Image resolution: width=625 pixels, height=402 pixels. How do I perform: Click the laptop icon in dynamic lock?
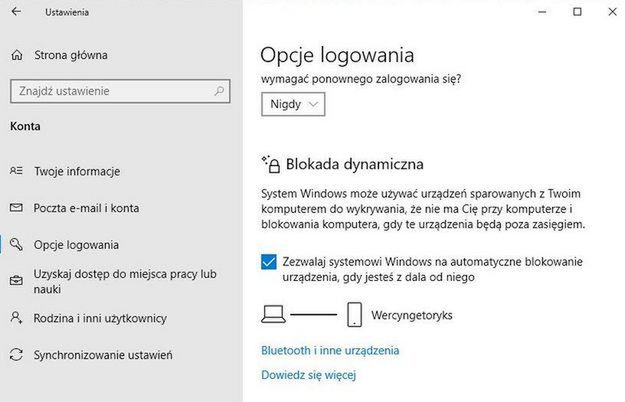point(272,315)
